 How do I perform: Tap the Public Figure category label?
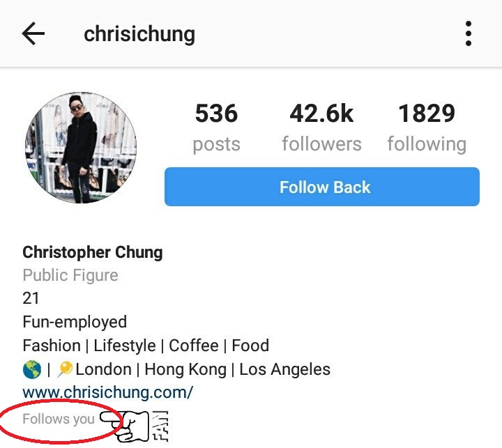[70, 275]
